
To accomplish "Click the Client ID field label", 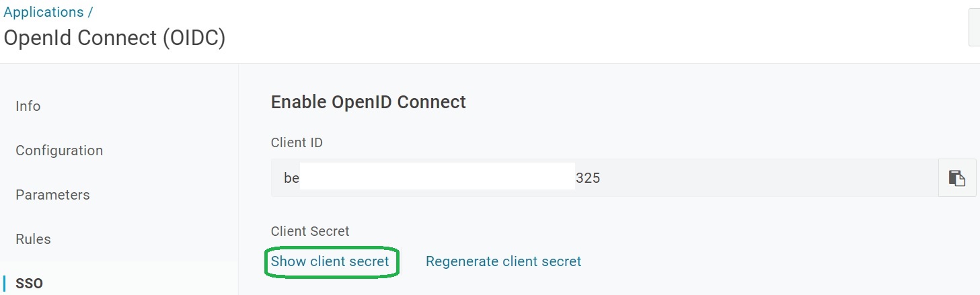I will tap(297, 142).
